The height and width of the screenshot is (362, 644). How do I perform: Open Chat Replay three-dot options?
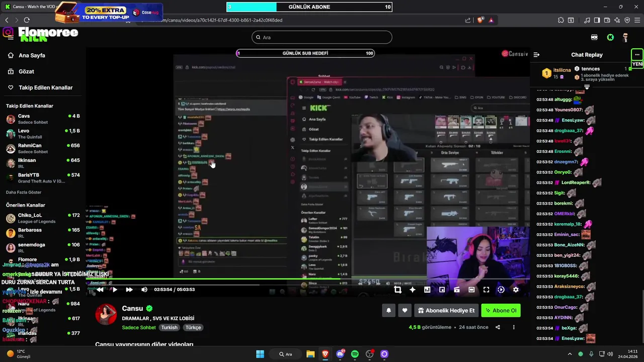coord(637,55)
